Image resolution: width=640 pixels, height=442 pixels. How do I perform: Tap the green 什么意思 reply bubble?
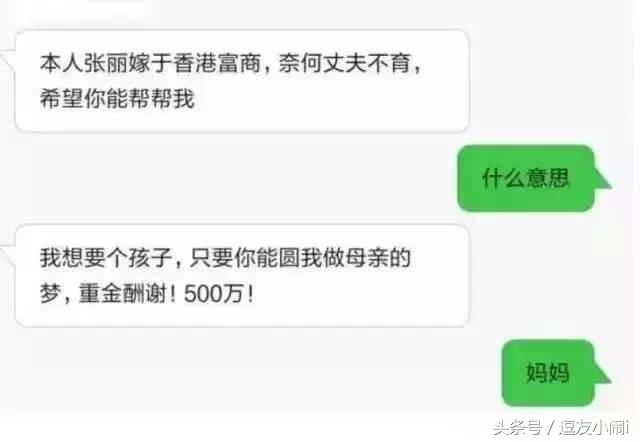[526, 178]
